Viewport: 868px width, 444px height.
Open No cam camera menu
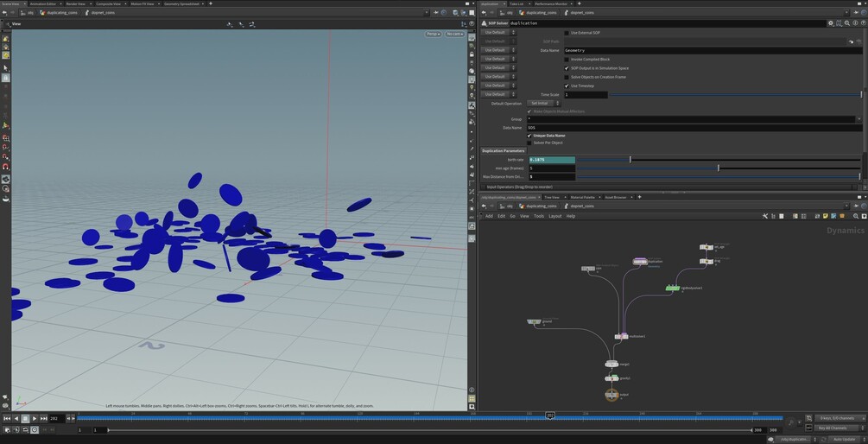click(x=455, y=34)
